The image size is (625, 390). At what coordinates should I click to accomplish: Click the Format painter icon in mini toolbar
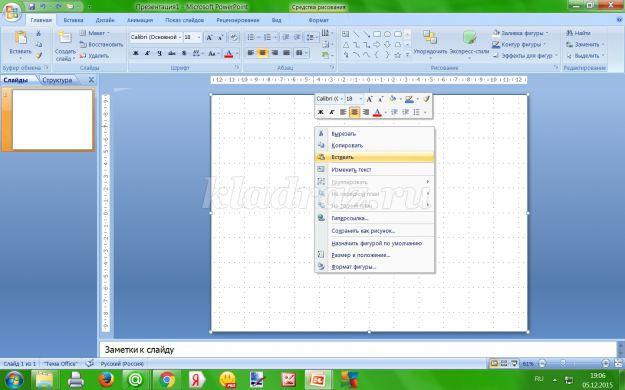coord(426,99)
